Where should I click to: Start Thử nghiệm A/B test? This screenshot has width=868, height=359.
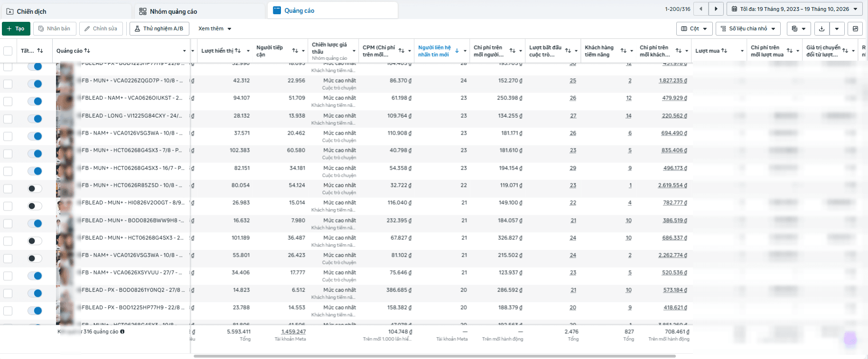(159, 29)
